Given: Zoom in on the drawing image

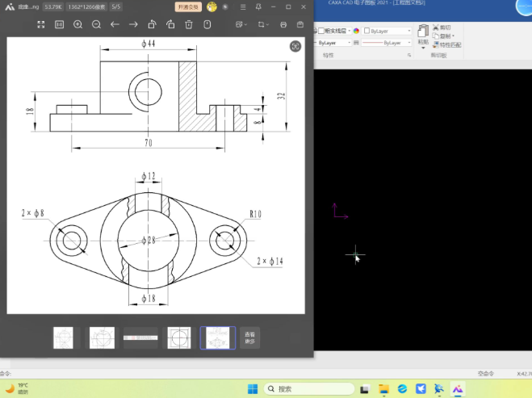Looking at the screenshot, I should (78, 24).
